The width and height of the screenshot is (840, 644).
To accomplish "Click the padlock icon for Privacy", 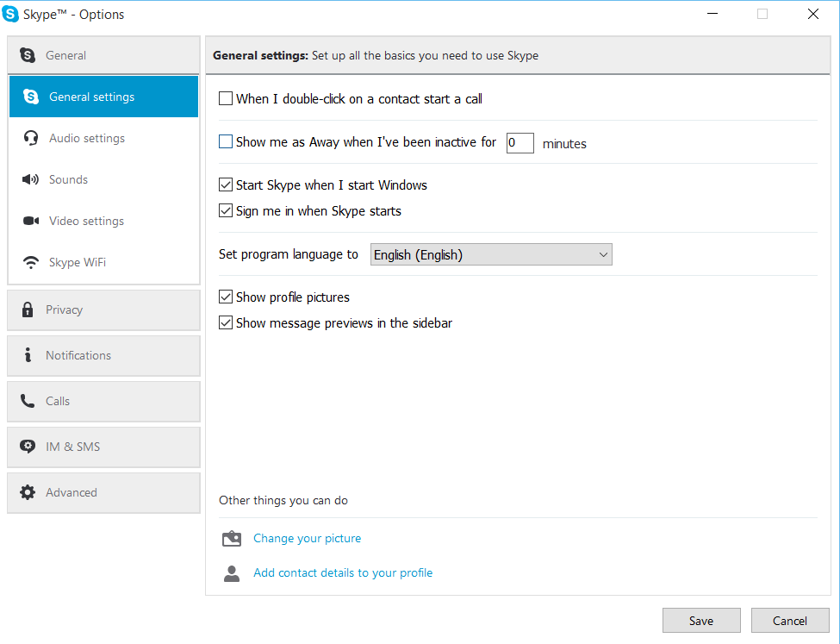I will coord(28,309).
